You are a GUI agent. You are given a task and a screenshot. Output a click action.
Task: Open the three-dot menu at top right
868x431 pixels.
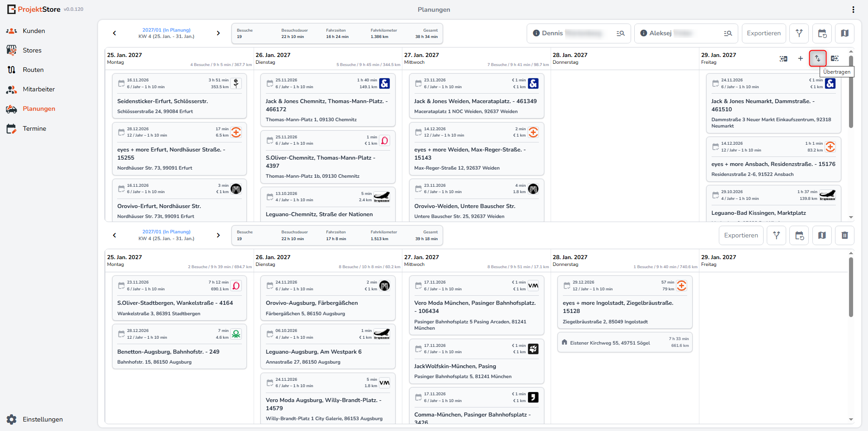pyautogui.click(x=853, y=9)
